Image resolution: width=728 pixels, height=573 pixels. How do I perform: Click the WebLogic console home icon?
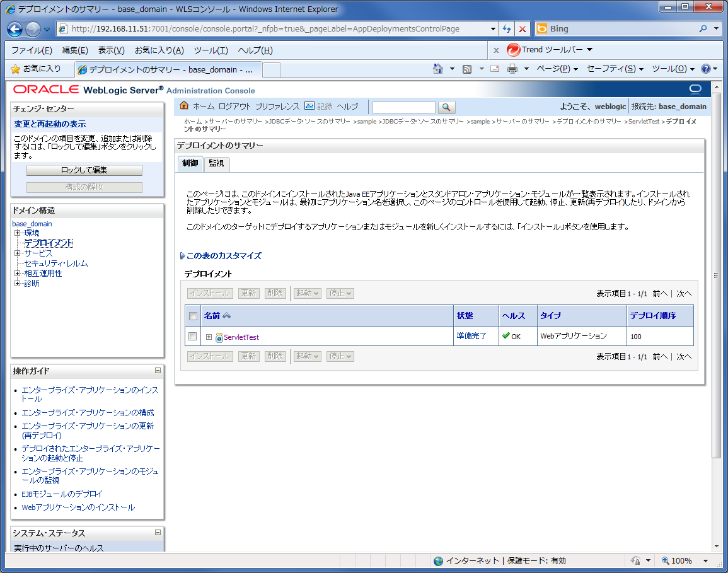coord(184,106)
